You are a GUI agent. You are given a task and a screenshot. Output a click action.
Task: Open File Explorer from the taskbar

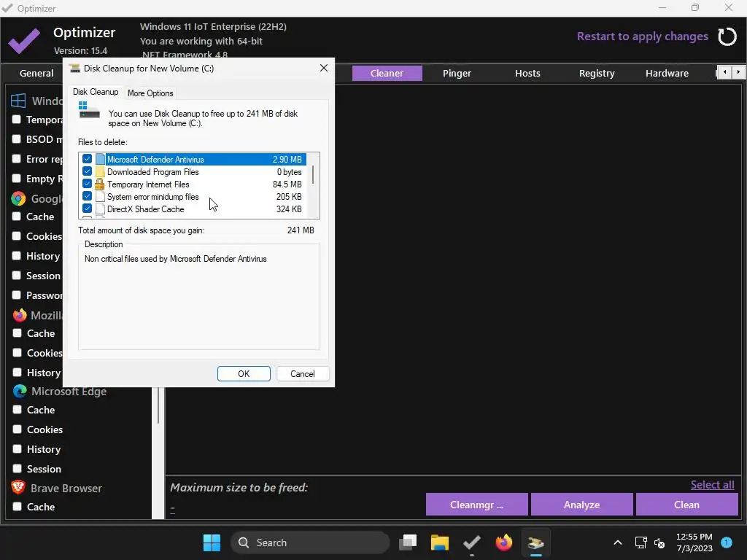[440, 542]
